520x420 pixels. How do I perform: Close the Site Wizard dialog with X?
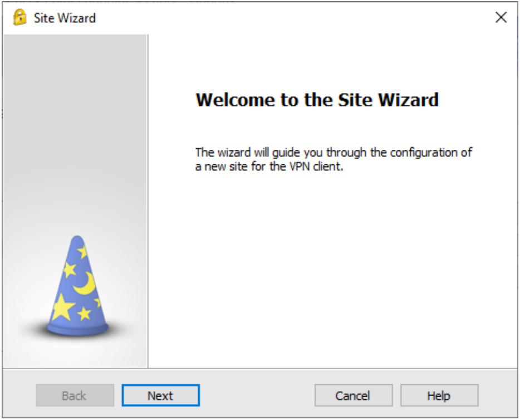tap(501, 17)
